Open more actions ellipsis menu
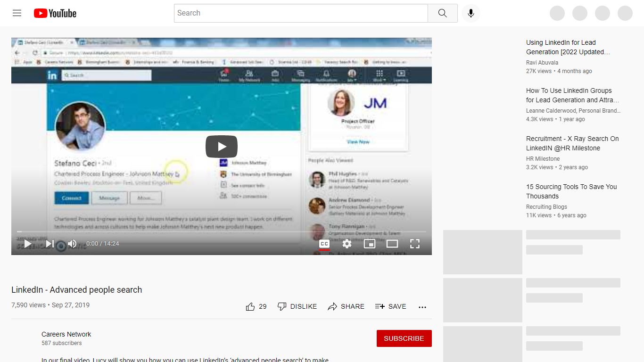 coord(422,307)
